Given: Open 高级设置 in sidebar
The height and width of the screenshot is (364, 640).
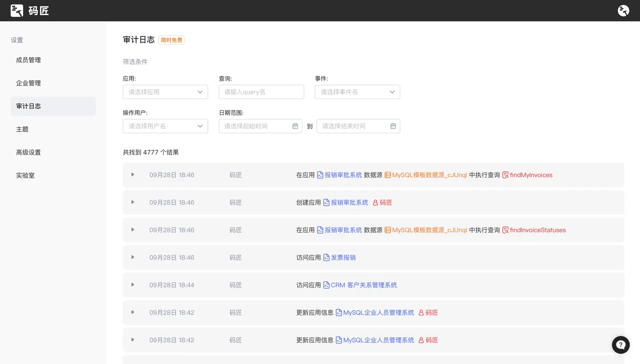Looking at the screenshot, I should pyautogui.click(x=53, y=152).
